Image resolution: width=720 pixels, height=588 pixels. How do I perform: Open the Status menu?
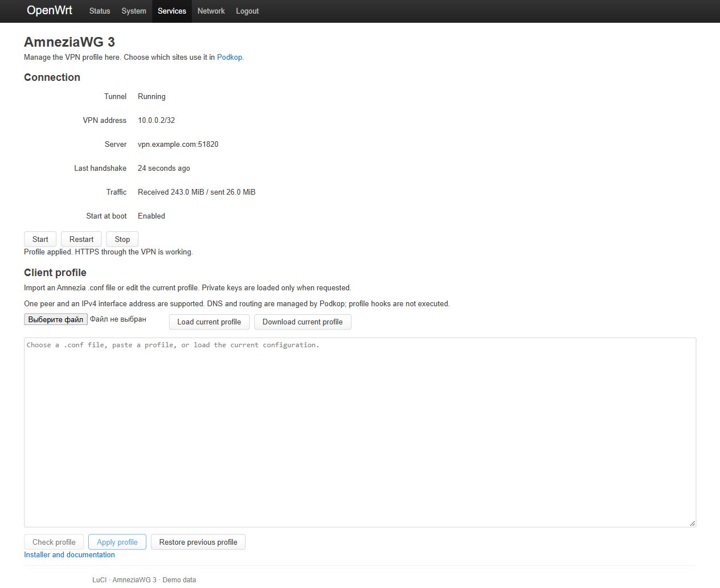pos(100,11)
